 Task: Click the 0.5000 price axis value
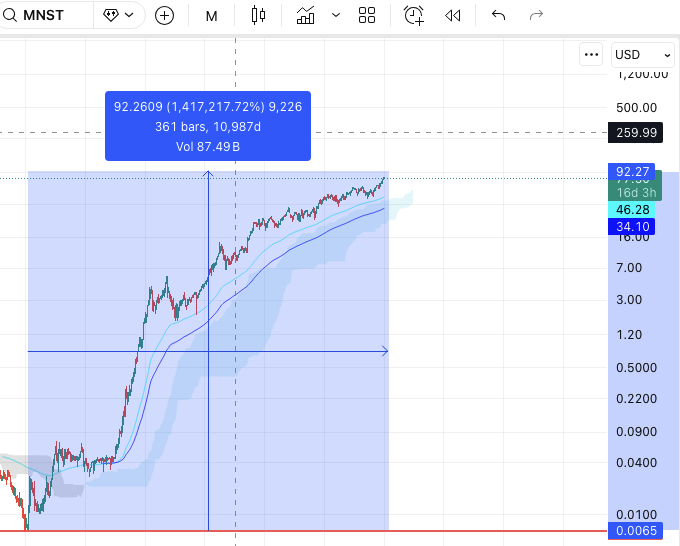pyautogui.click(x=636, y=368)
